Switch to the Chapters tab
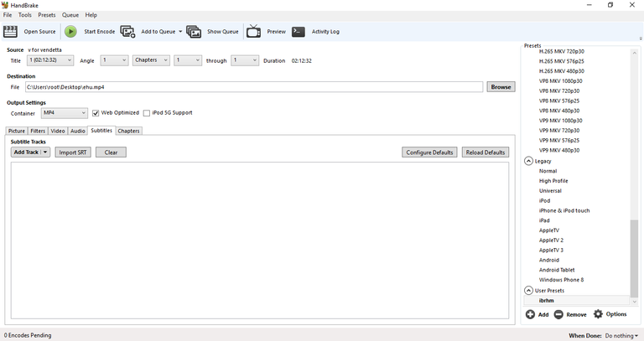The width and height of the screenshot is (644, 341). pyautogui.click(x=128, y=131)
